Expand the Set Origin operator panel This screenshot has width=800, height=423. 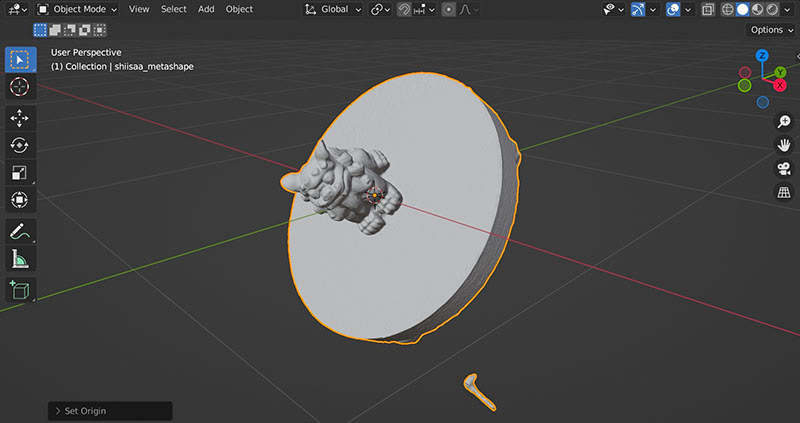(110, 411)
